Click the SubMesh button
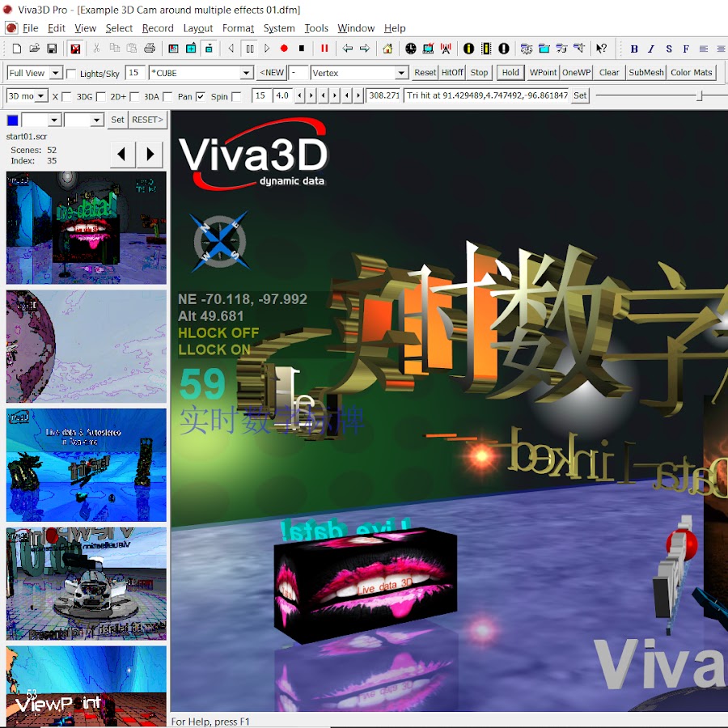 tap(646, 73)
